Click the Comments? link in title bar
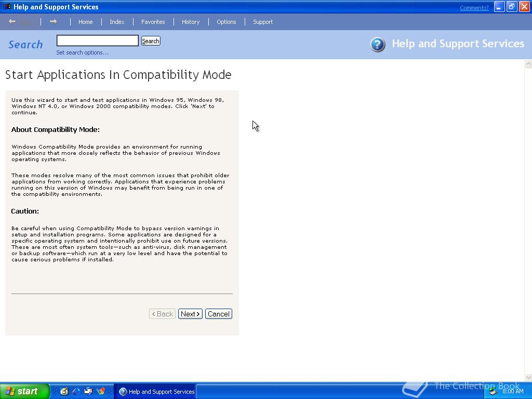Viewport: 532px width, 399px height. [x=474, y=8]
